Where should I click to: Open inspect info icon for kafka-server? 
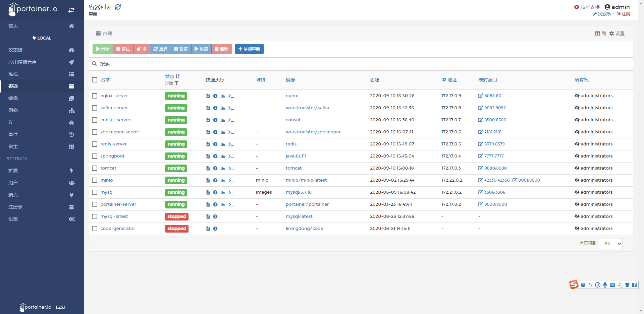tap(215, 108)
